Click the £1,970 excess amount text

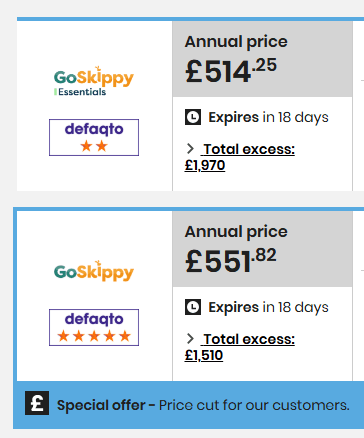click(205, 165)
